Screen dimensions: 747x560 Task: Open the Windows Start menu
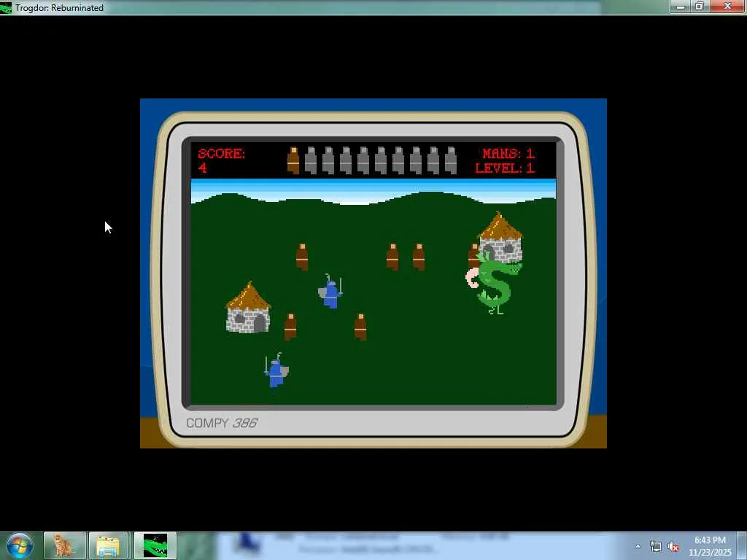[x=18, y=546]
